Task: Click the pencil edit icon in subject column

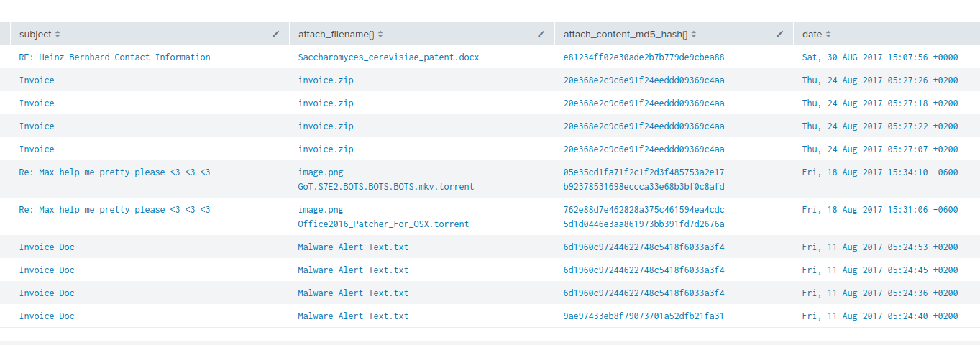Action: pyautogui.click(x=275, y=34)
